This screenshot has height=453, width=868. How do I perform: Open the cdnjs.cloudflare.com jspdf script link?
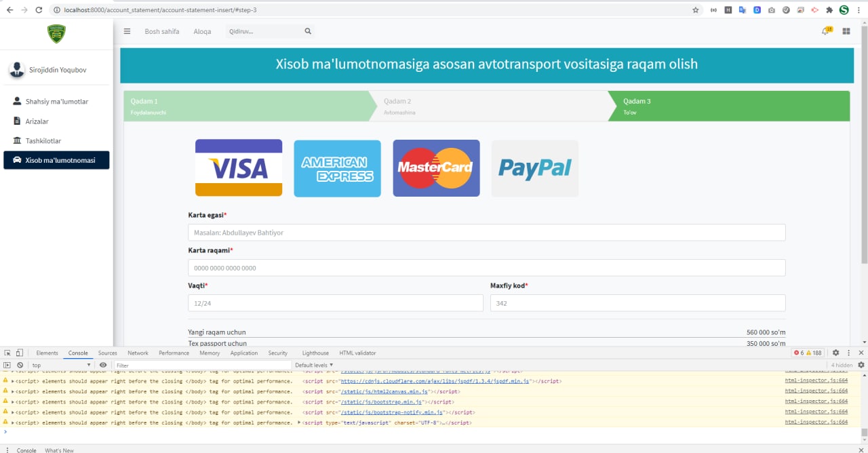point(435,381)
